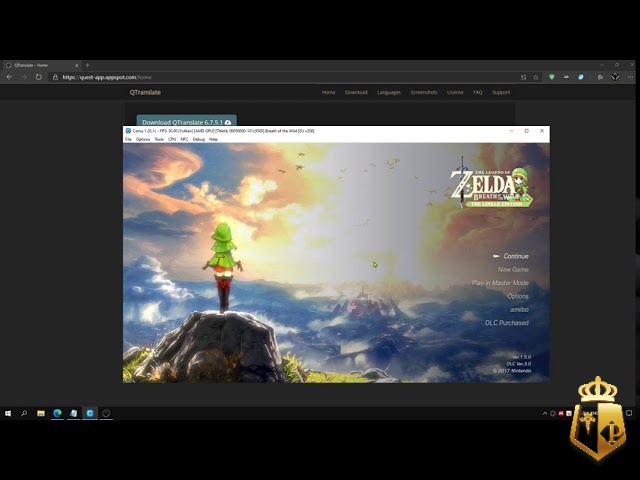Screen dimensions: 640x480
Task: Open game Options in Zelda menu
Action: tap(518, 296)
